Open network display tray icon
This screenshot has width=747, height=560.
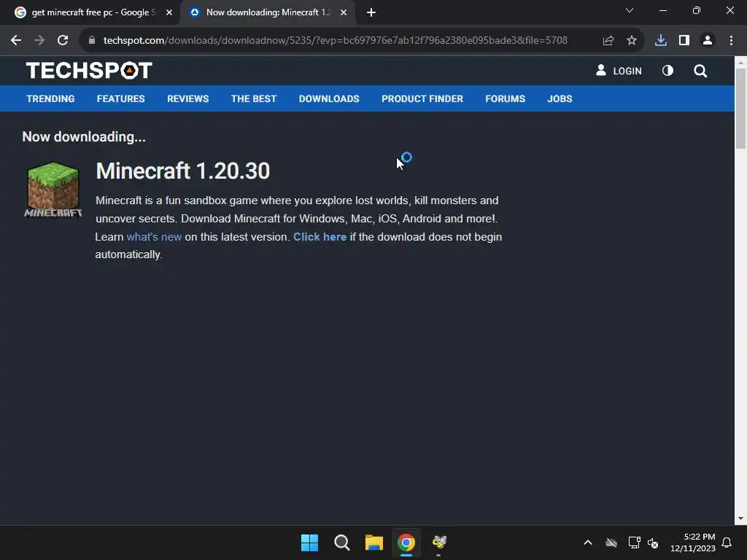tap(634, 542)
